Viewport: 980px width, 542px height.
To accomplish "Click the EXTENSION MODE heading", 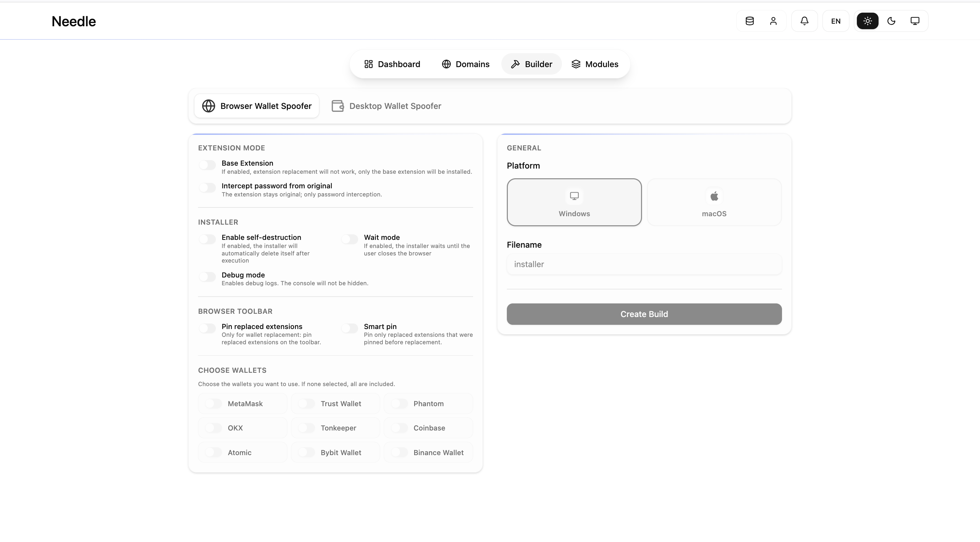I will pos(231,148).
